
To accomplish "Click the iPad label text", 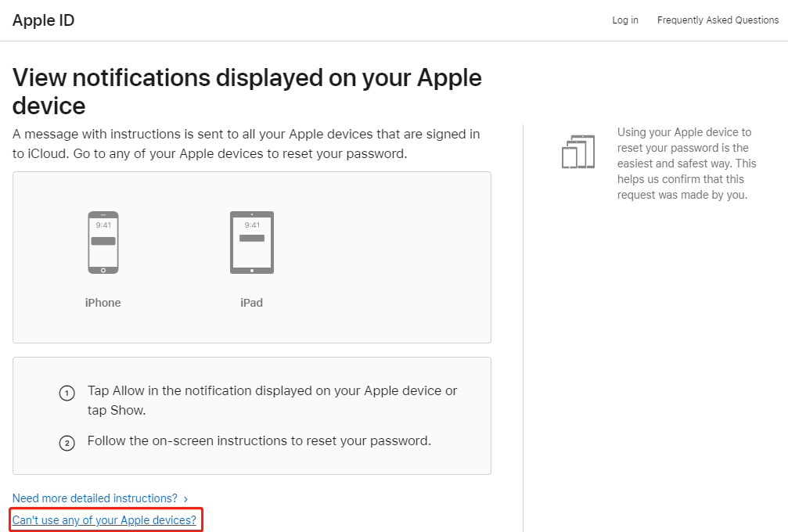I will (x=251, y=303).
